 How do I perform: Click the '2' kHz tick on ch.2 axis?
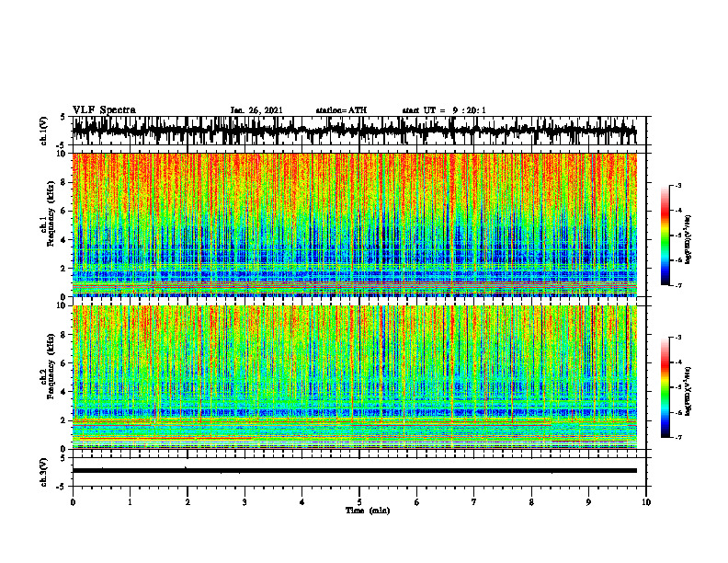pyautogui.click(x=64, y=420)
